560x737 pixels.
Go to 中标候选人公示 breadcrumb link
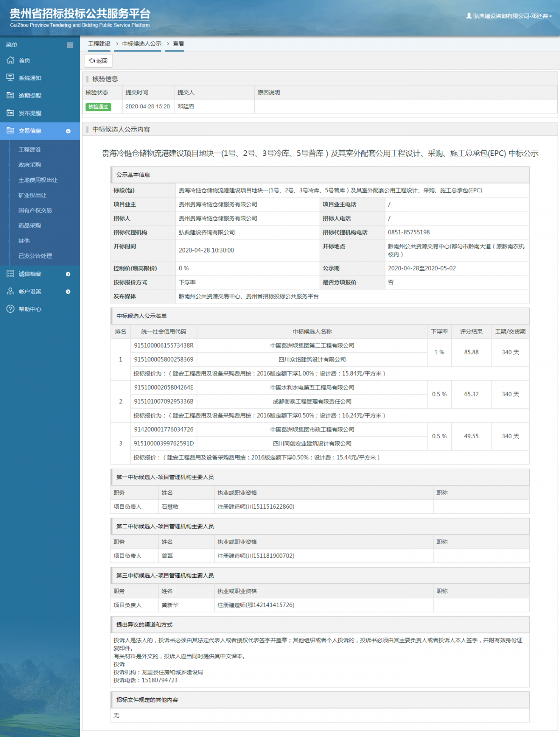(x=141, y=44)
